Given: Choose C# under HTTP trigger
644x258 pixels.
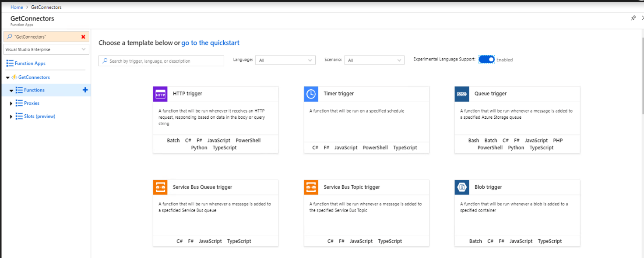Looking at the screenshot, I should click(x=188, y=141).
